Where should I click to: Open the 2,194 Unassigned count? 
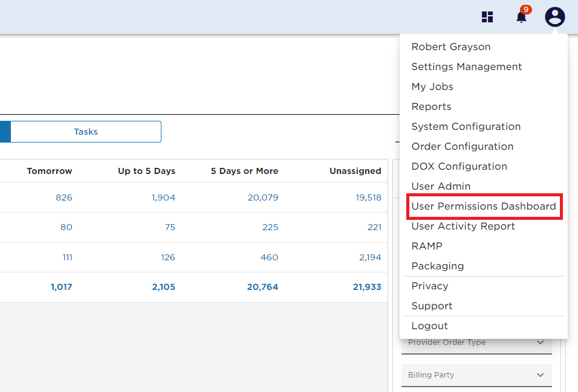(x=370, y=257)
